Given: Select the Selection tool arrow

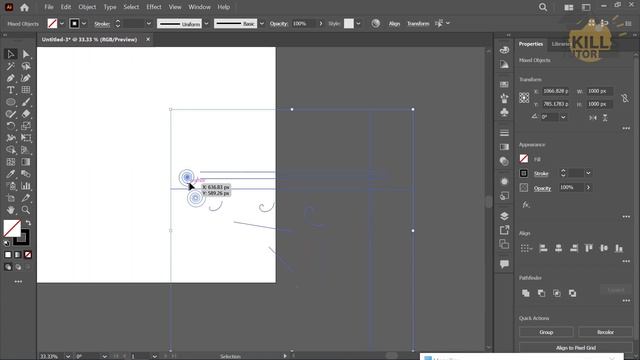Looking at the screenshot, I should pyautogui.click(x=11, y=54).
